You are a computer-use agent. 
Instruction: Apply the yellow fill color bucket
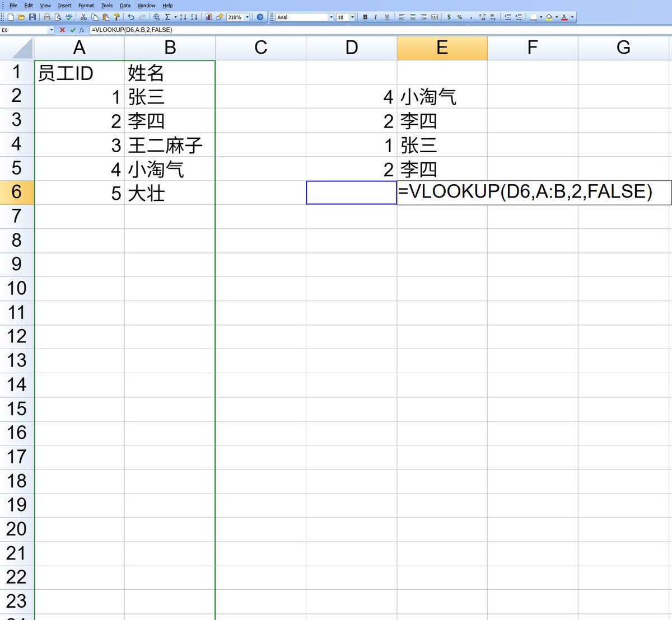point(549,17)
